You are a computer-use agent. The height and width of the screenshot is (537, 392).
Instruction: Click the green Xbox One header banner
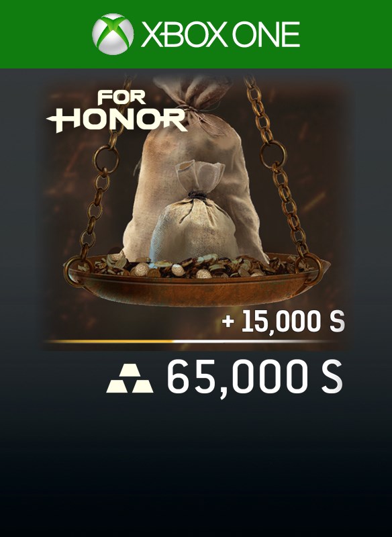(x=196, y=34)
